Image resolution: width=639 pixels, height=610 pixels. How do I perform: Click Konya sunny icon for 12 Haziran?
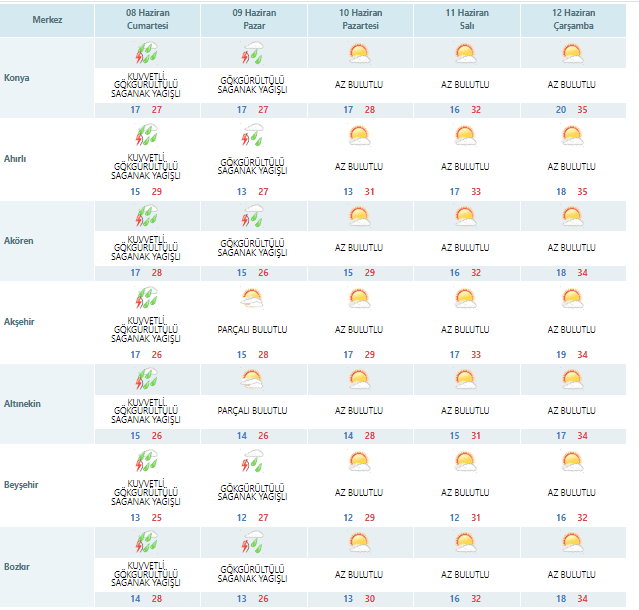(571, 53)
